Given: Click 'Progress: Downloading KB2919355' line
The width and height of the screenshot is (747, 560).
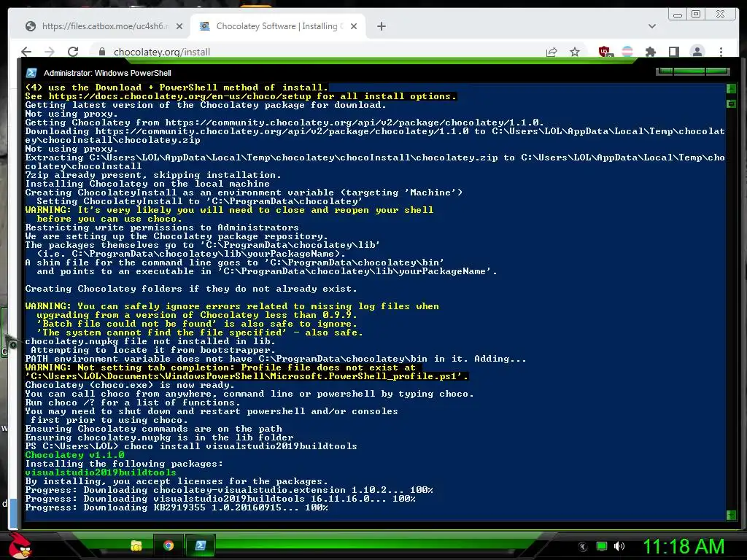Looking at the screenshot, I should coord(177,507).
